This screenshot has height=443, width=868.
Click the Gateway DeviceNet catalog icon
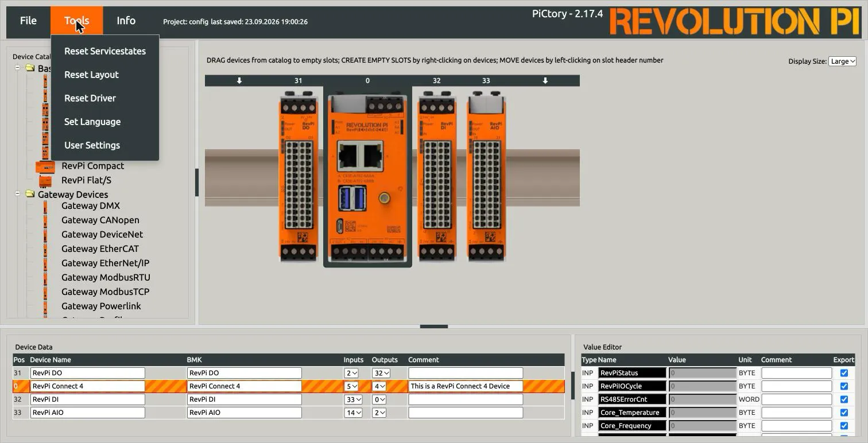(45, 235)
